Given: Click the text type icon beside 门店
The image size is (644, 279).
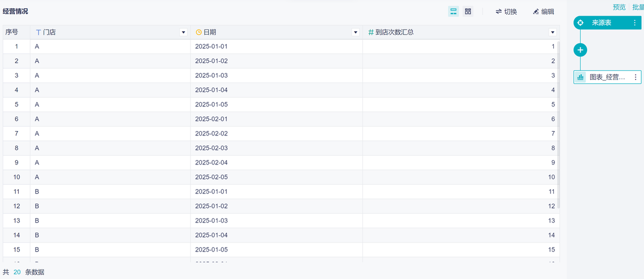Looking at the screenshot, I should coord(38,33).
